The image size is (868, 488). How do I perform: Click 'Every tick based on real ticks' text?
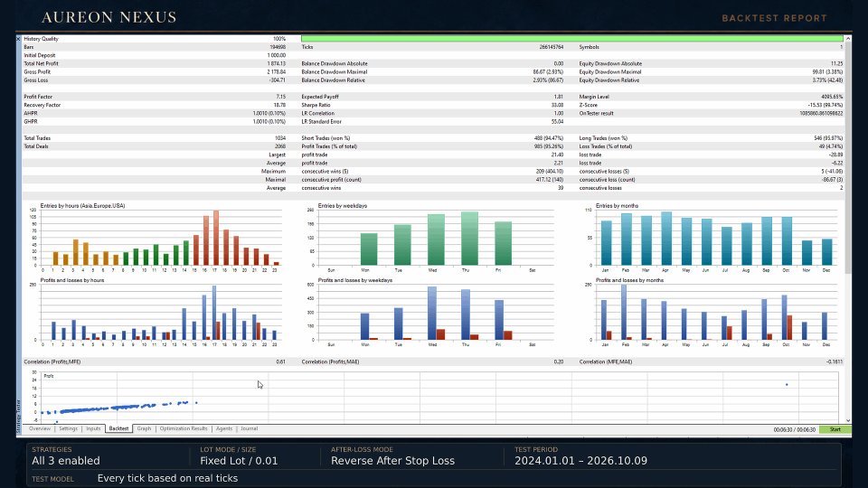pyautogui.click(x=168, y=479)
